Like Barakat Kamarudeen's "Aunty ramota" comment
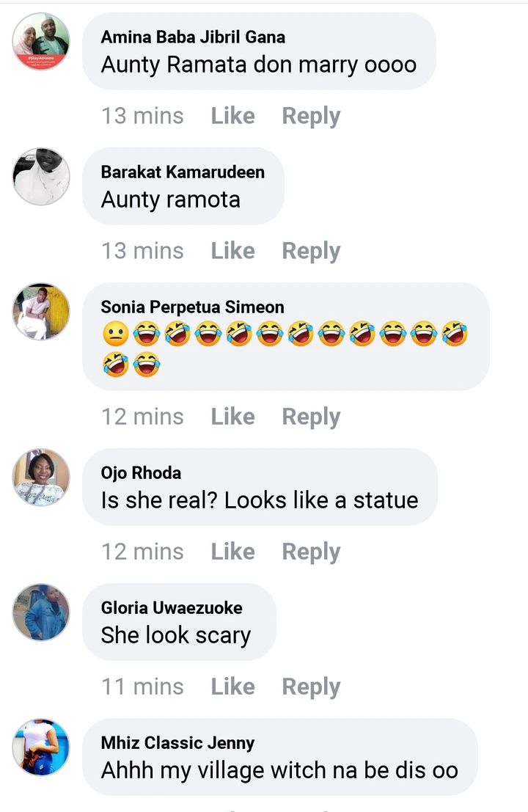This screenshot has width=528, height=812. (232, 251)
